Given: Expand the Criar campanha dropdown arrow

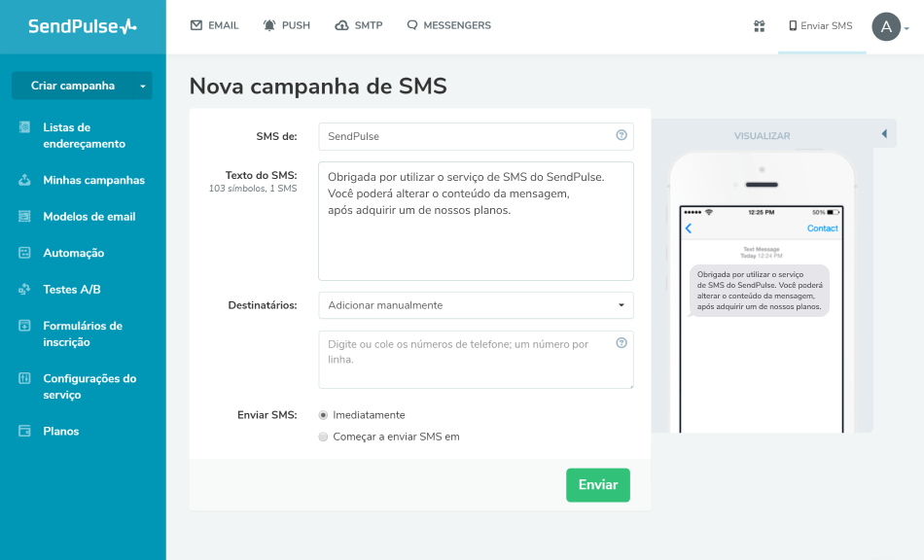Looking at the screenshot, I should [143, 86].
